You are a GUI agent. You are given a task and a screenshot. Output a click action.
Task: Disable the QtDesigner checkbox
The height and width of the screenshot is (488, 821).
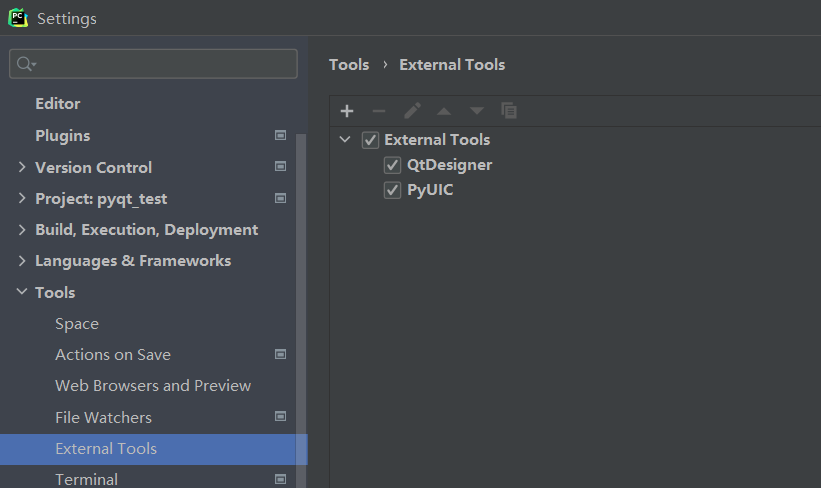coord(393,165)
